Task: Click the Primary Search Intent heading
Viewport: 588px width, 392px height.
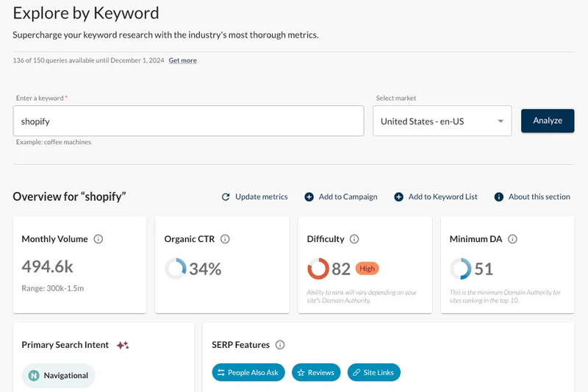Action: 65,345
